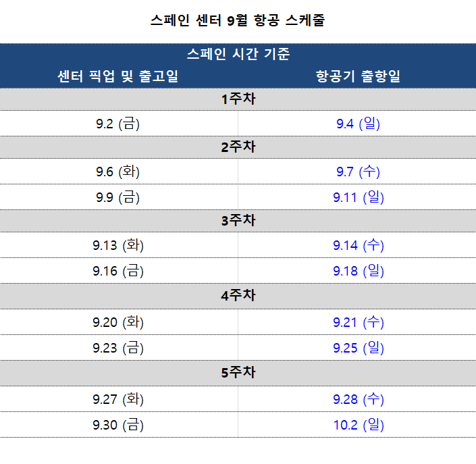476x464 pixels.
Task: Click the 센터 픽업 및 출고일 column header
Action: point(117,76)
